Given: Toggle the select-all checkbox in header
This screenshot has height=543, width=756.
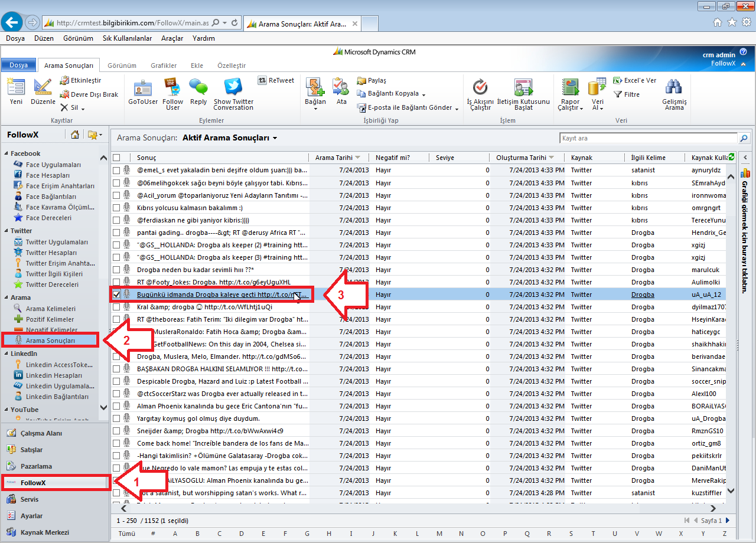Looking at the screenshot, I should [x=117, y=158].
